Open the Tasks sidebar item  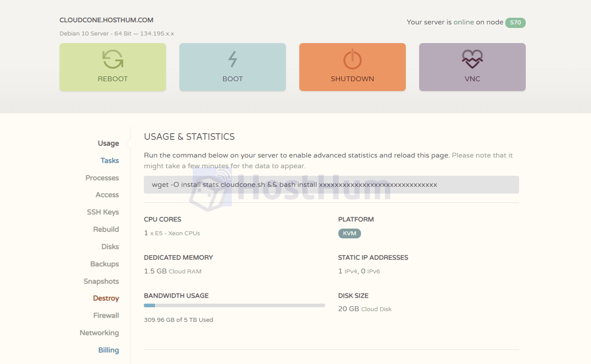point(110,161)
